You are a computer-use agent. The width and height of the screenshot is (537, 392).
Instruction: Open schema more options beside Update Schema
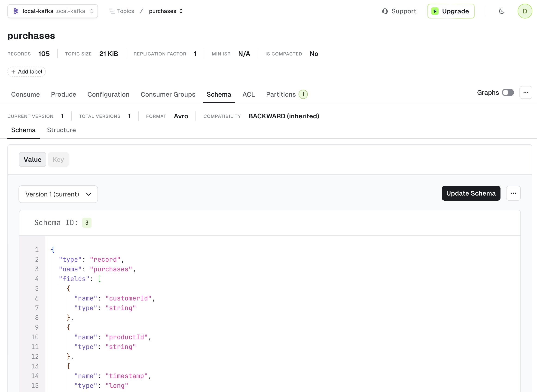[x=513, y=193]
